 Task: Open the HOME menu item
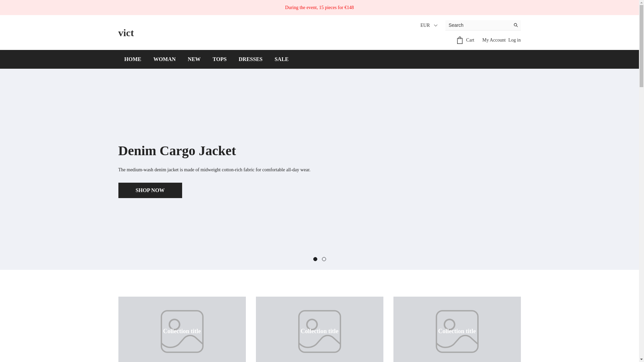coord(132,59)
